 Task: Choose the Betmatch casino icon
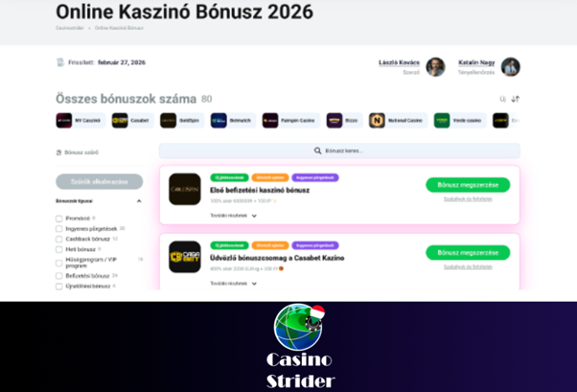[219, 121]
